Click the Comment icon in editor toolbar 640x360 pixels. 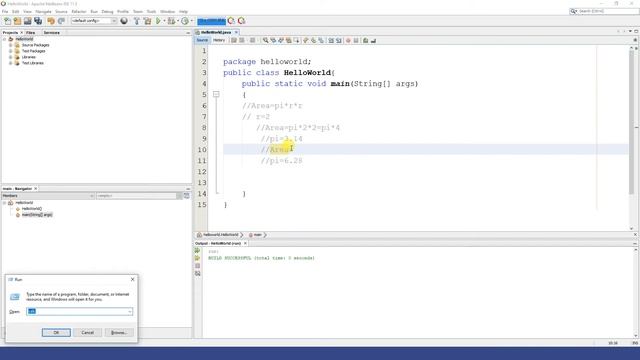366,40
